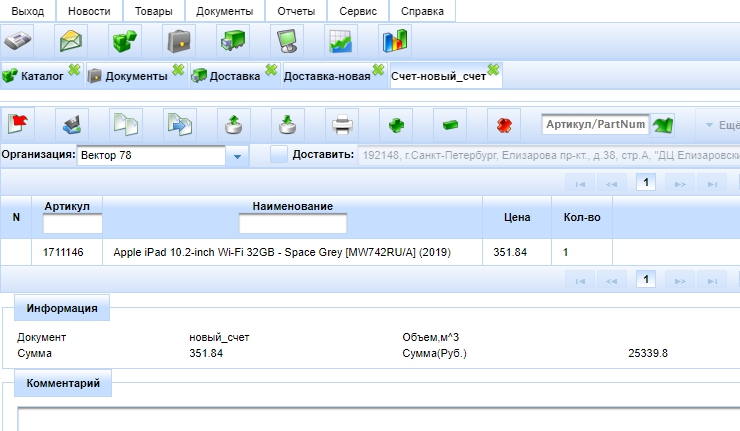740x431 pixels.
Task: Close the Каталог tab
Action: [x=74, y=70]
